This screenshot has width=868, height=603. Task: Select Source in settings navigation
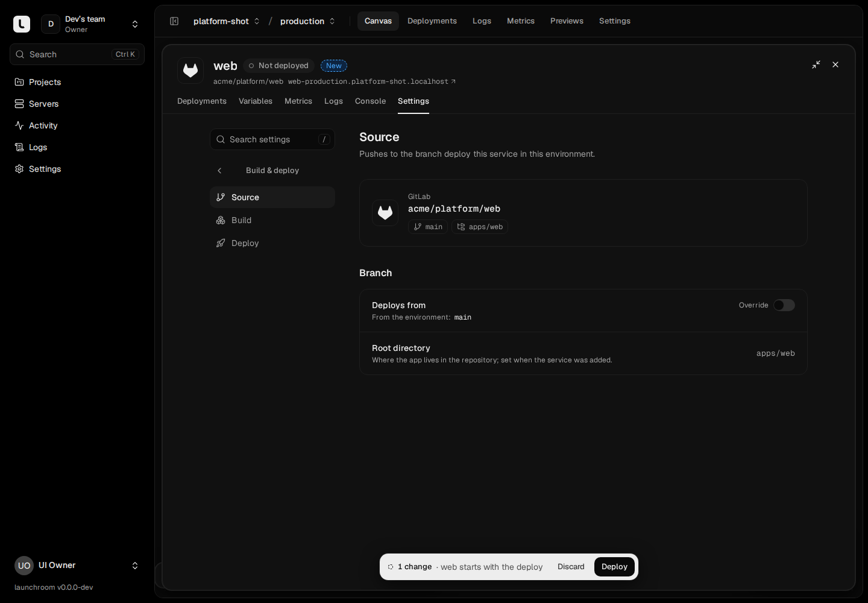point(272,197)
